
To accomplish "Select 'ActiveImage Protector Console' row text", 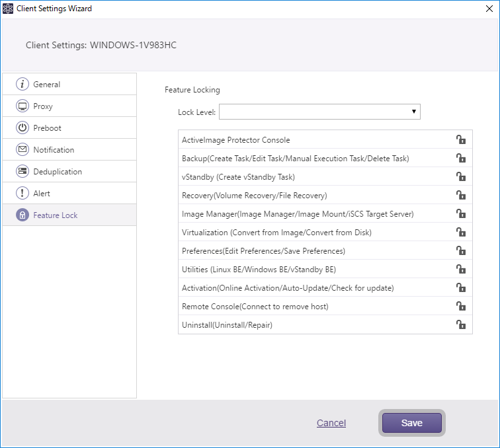I will [x=236, y=140].
